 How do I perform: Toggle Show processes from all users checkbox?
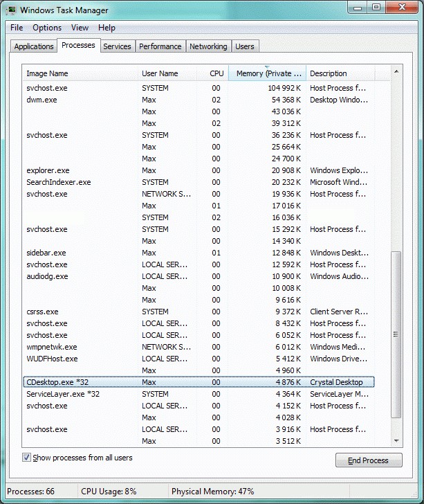tap(26, 458)
